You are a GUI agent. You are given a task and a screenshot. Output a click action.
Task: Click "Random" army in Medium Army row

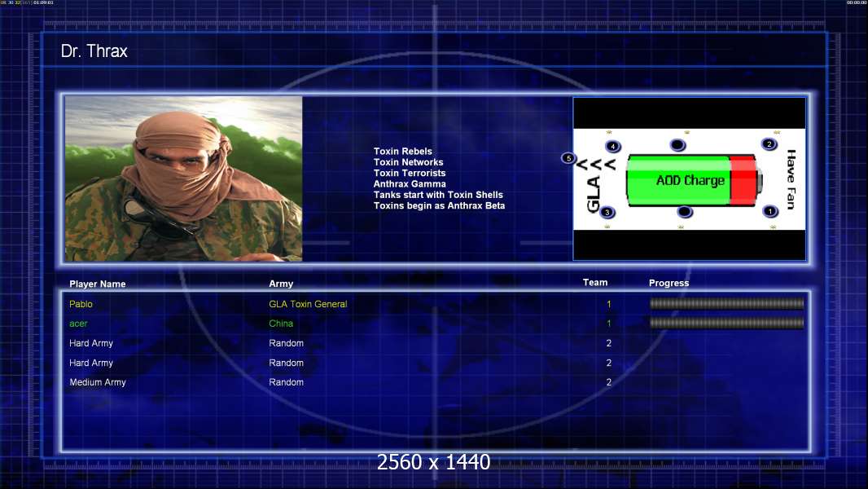coord(286,382)
